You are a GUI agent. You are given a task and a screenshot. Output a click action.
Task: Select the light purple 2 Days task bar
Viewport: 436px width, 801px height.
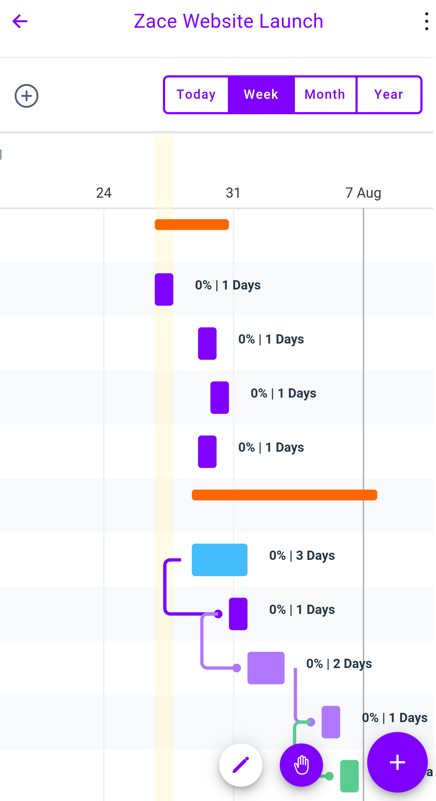click(266, 668)
